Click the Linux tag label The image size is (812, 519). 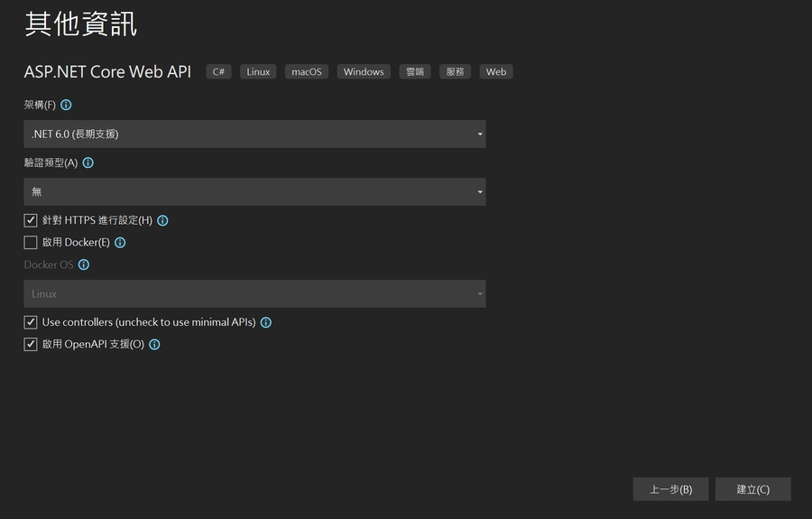258,72
